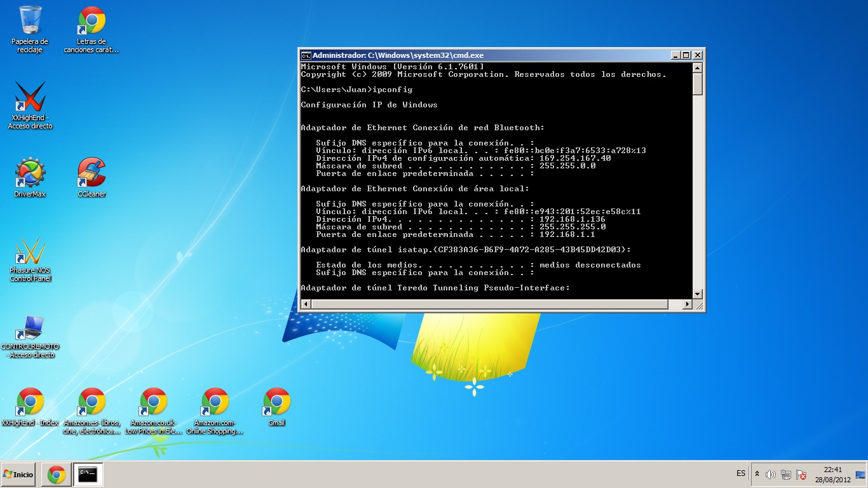Click the Bluetooth adapter heading line
This screenshot has height=488, width=868.
coord(423,128)
